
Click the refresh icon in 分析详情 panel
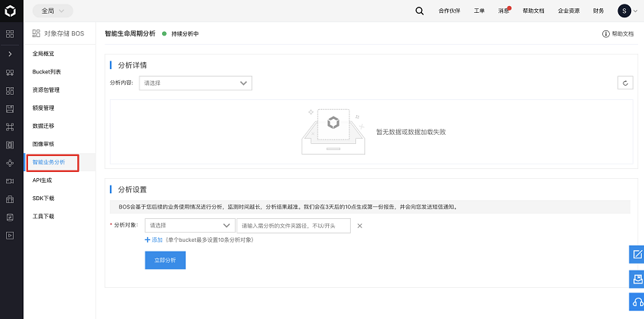(x=625, y=83)
